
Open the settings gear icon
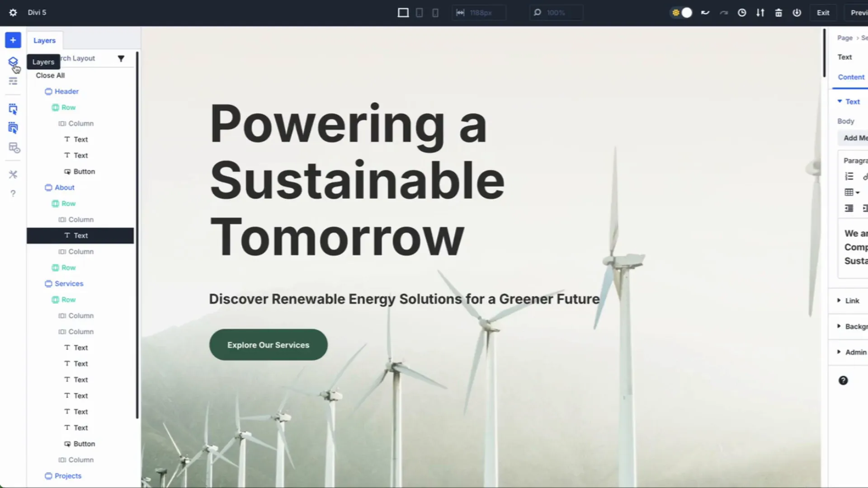pyautogui.click(x=13, y=13)
